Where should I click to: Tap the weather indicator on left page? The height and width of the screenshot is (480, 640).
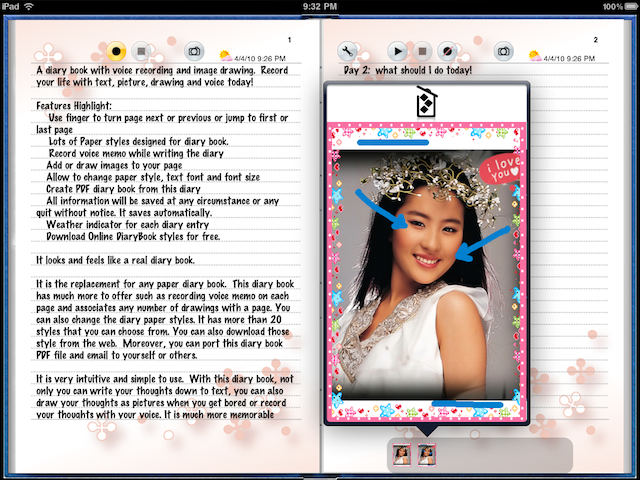[225, 56]
